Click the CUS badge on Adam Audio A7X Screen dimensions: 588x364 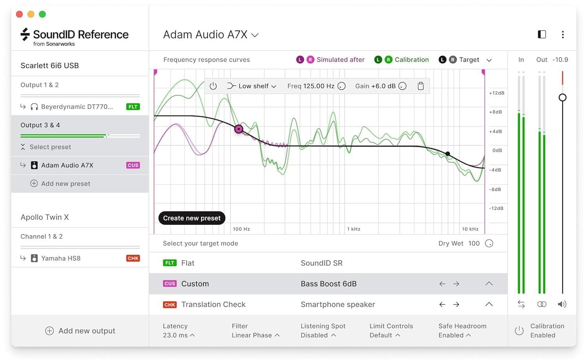coord(133,165)
